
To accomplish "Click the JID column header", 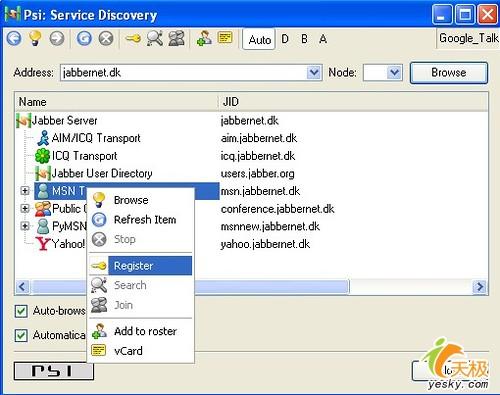I will click(353, 102).
